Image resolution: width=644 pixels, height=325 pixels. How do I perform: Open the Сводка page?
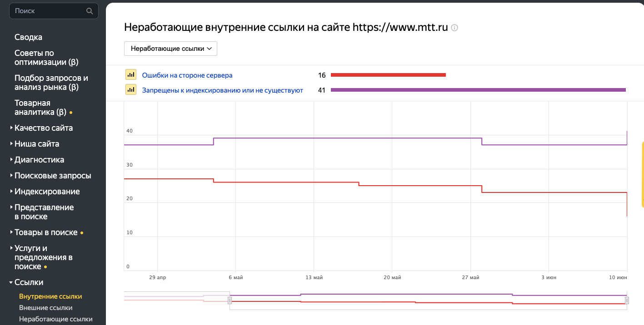[28, 37]
